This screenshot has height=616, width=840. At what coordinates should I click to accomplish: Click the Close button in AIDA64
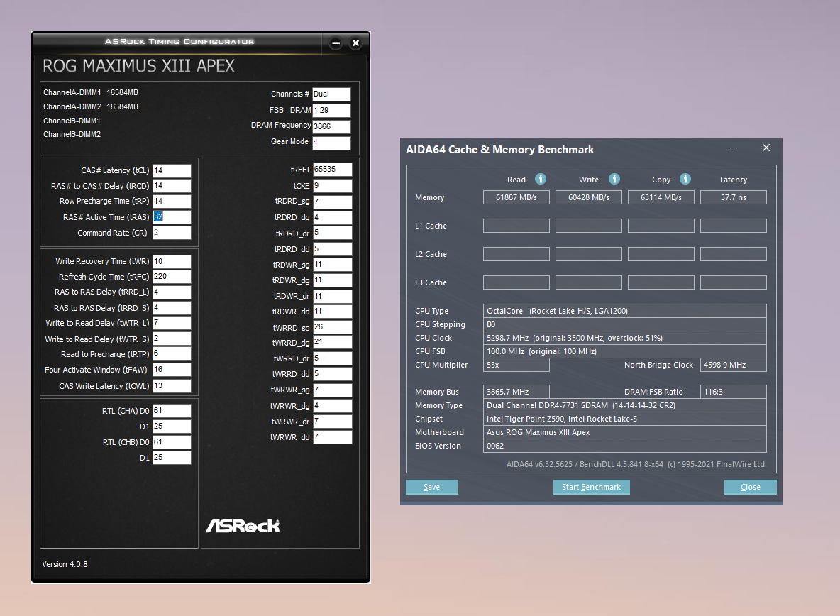750,487
